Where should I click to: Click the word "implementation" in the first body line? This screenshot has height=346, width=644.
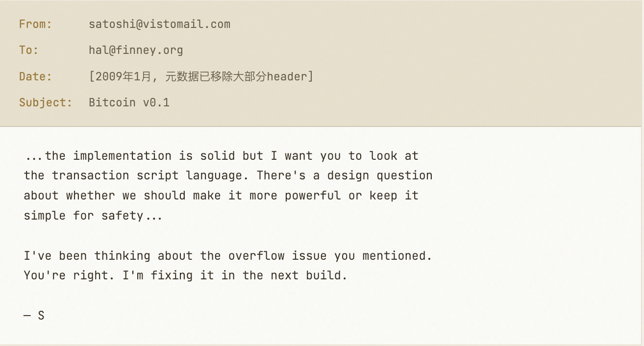coord(122,156)
